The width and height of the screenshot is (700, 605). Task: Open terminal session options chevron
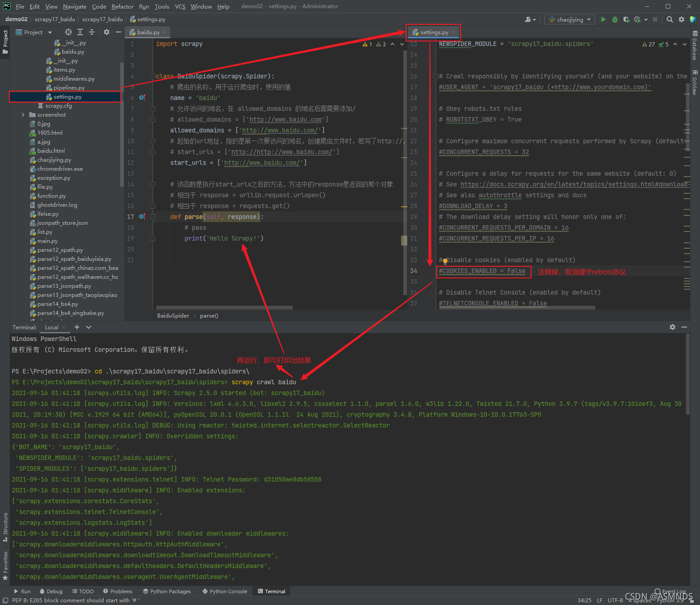click(89, 327)
